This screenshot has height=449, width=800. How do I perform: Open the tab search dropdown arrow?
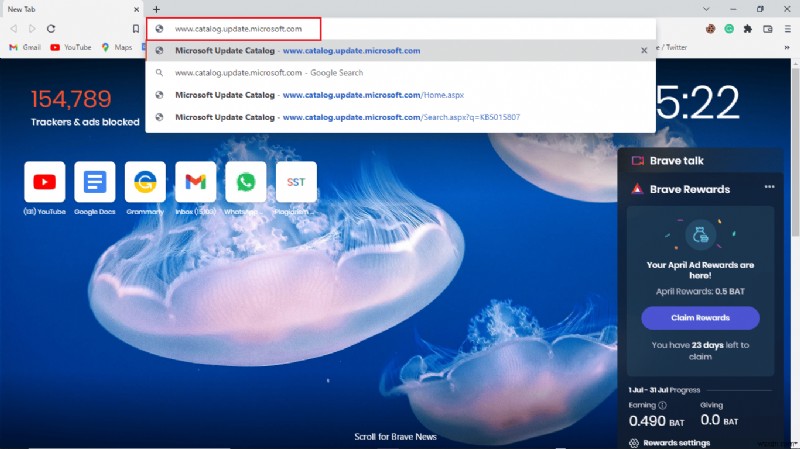(x=706, y=9)
